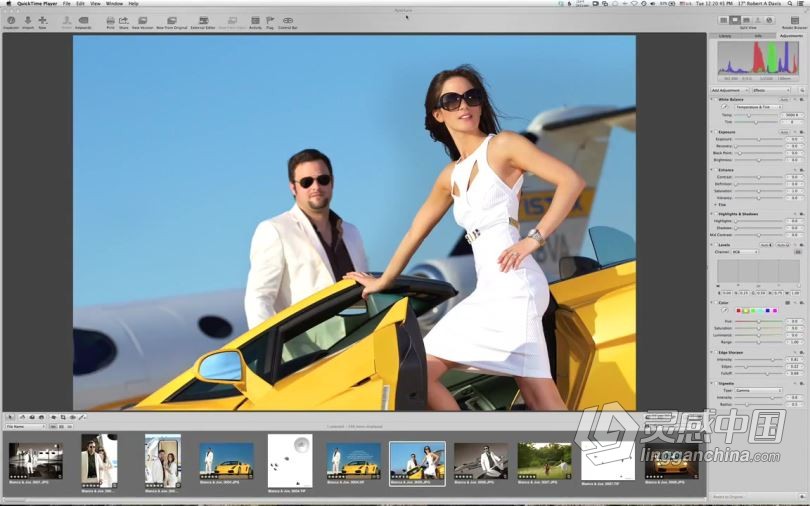Click New From Original icon

click(172, 22)
